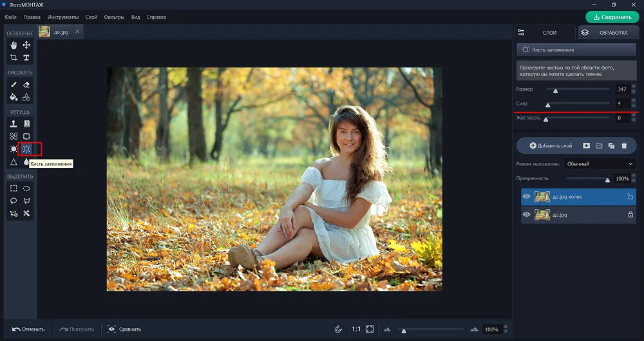Increase Сила value with up arrow

tap(633, 101)
